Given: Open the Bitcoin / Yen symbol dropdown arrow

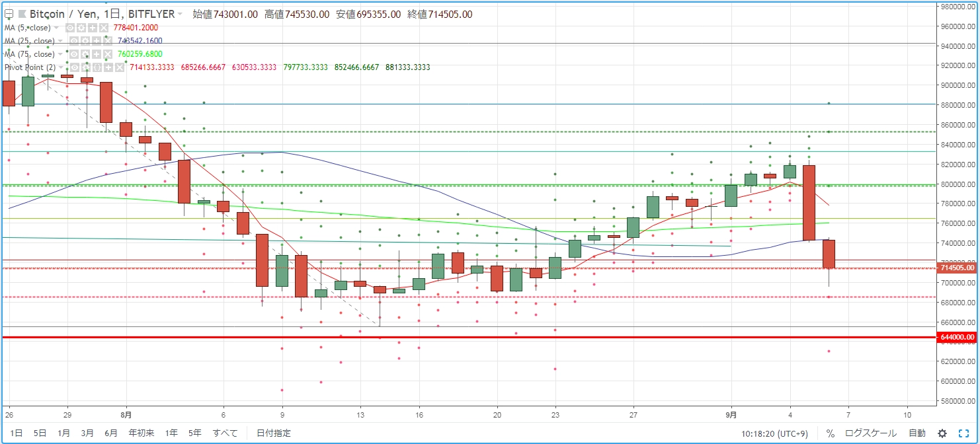Looking at the screenshot, I should (x=180, y=14).
